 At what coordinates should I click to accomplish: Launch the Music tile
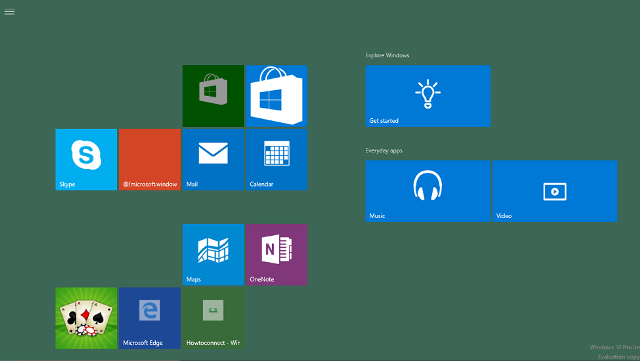click(428, 191)
